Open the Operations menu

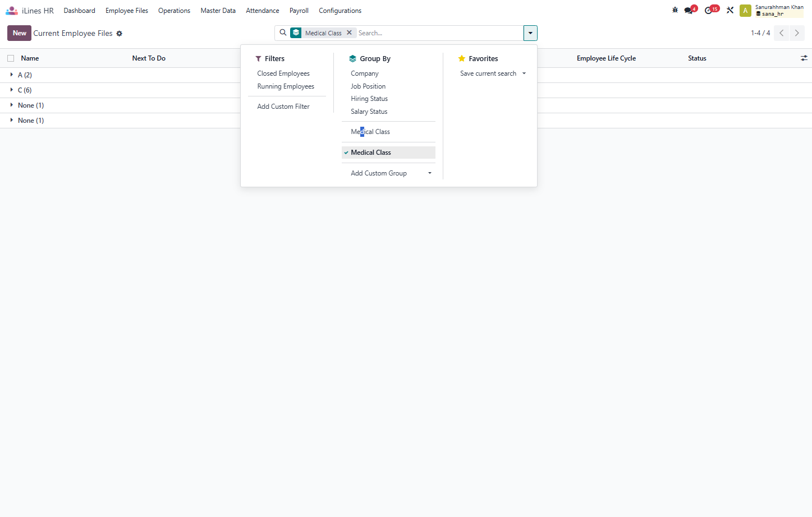coord(174,11)
